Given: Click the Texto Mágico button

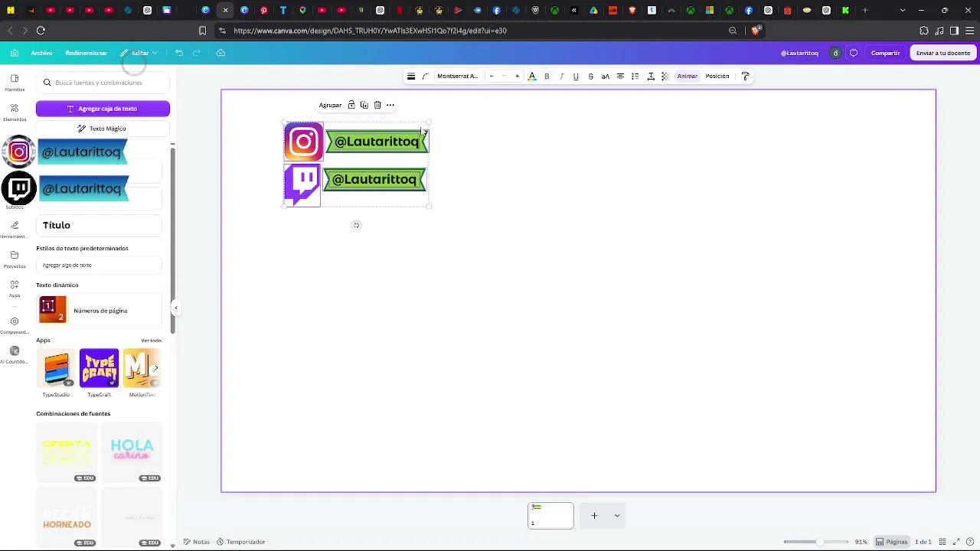Looking at the screenshot, I should 103,129.
